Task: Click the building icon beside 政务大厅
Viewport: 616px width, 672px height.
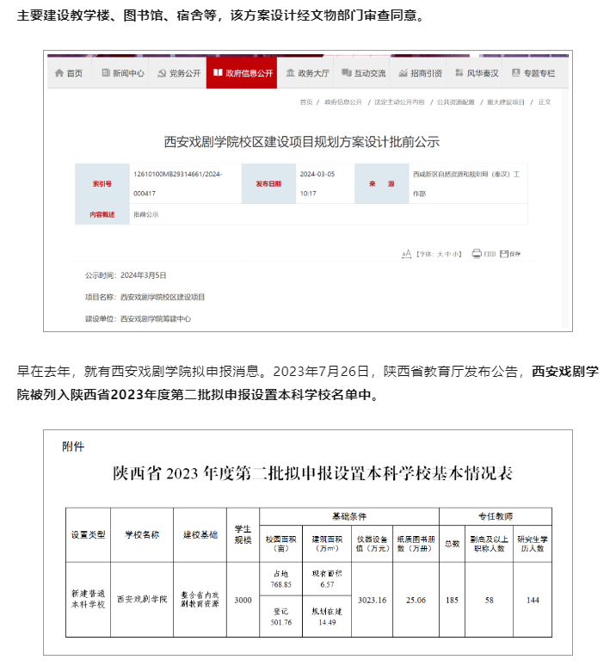Action: [291, 73]
